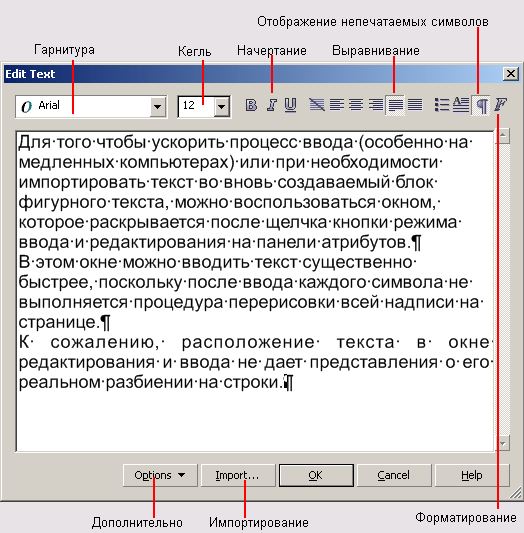
Task: Expand the font size 12 dropdown
Action: point(222,107)
